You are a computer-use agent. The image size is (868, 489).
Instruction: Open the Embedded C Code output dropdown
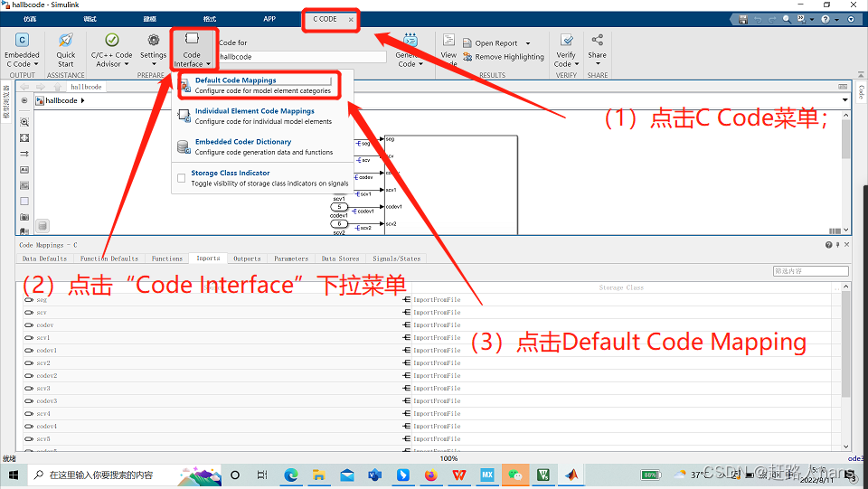click(22, 51)
